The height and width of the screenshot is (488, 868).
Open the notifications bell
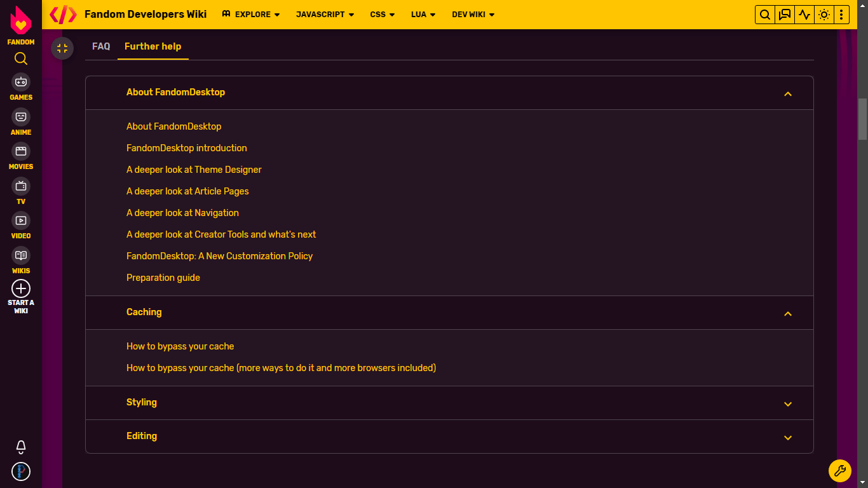[x=21, y=447]
